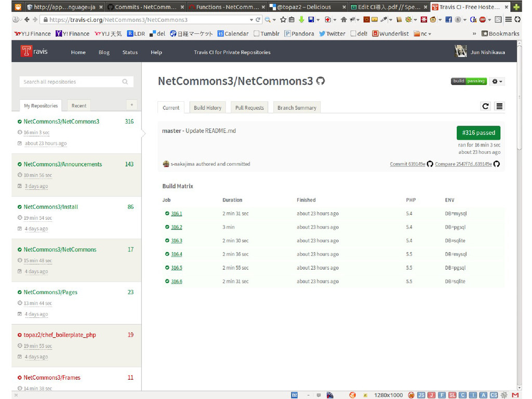Open the Twitter bookmark
Image resolution: width=532 pixels, height=399 pixels.
pos(332,34)
